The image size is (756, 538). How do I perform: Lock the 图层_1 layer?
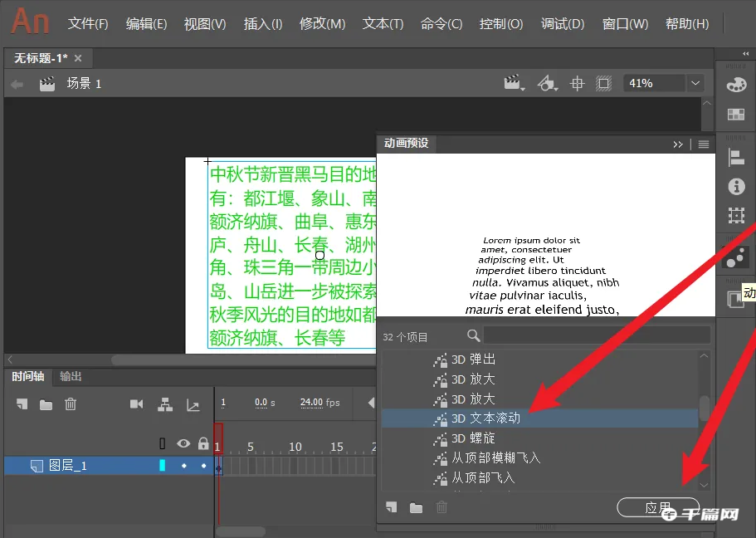coord(202,466)
